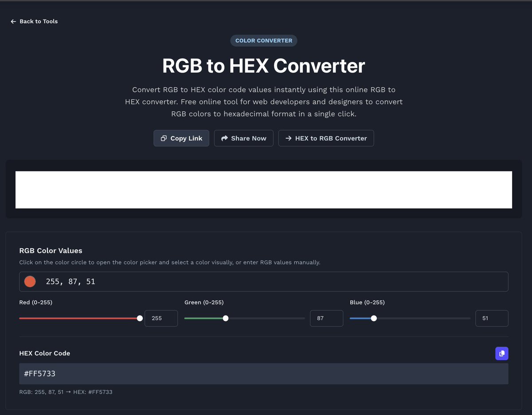Click the RGB text field showing 255, 87, 51
Screen dimensions: 532x415
pos(264,281)
